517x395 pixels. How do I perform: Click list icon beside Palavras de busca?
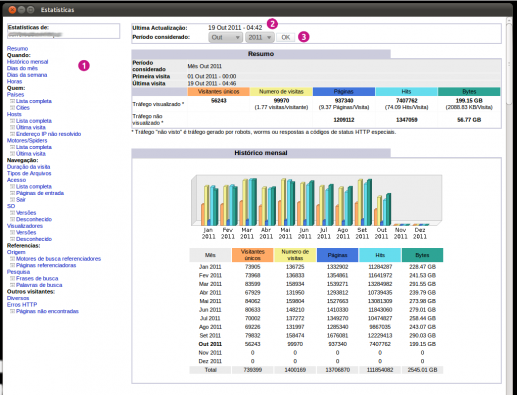tap(12, 285)
